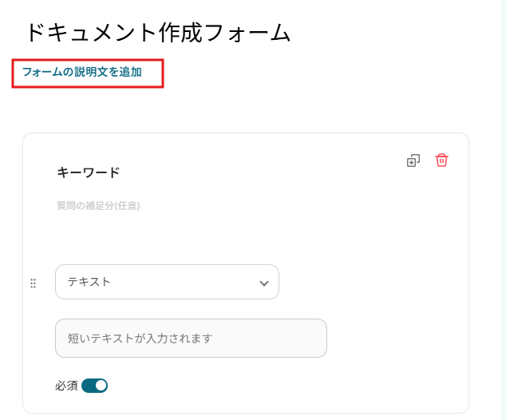This screenshot has width=506, height=420.
Task: Select the キーワード heading in the question card
Action: pos(89,172)
